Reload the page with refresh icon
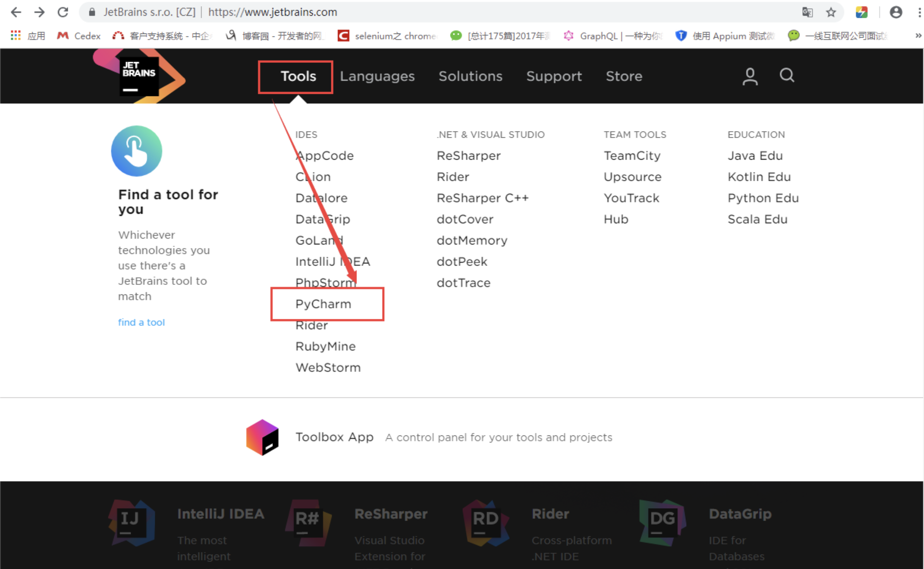This screenshot has width=924, height=569. coord(63,12)
